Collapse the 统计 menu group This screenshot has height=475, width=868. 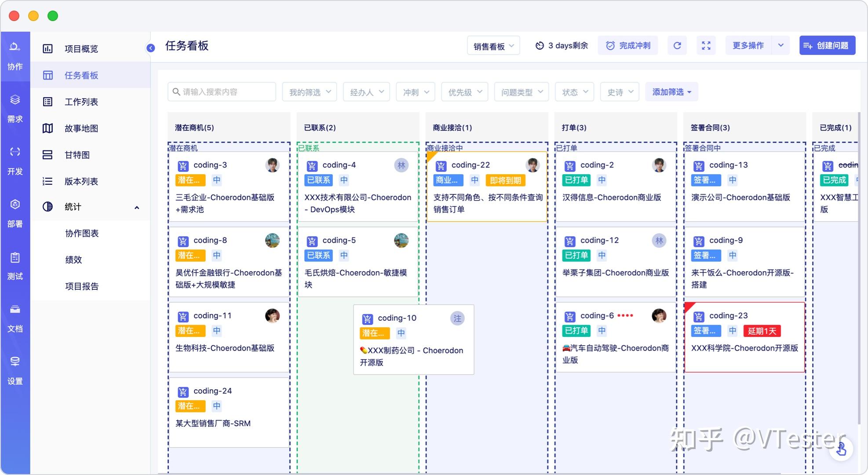(x=137, y=207)
